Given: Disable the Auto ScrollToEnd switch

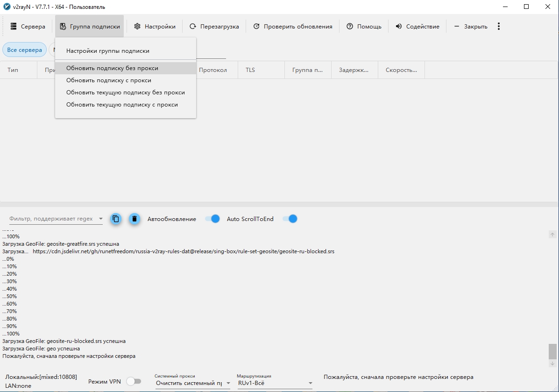Looking at the screenshot, I should pyautogui.click(x=290, y=219).
